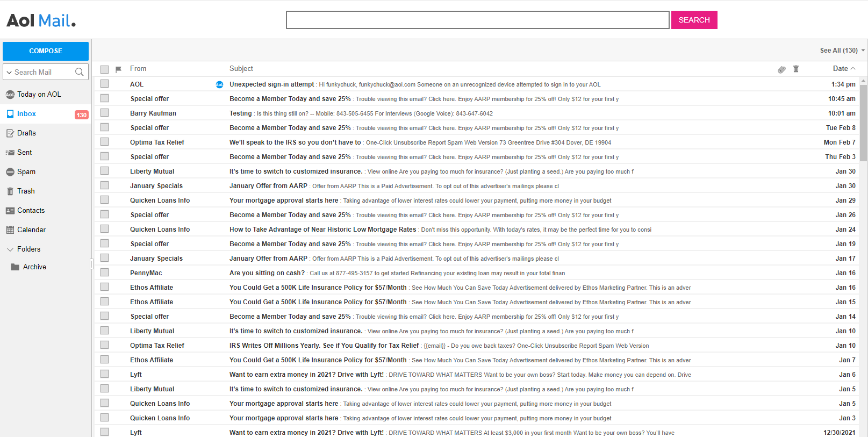This screenshot has width=868, height=437.
Task: Collapse the Folders section
Action: click(10, 249)
